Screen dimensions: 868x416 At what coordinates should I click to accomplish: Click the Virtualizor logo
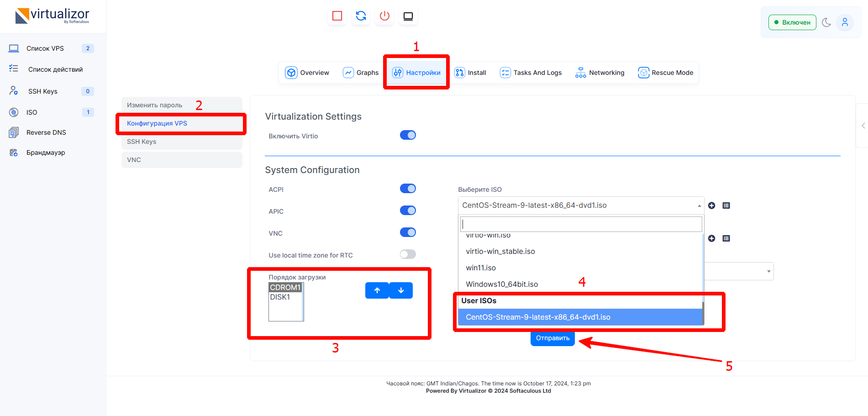click(53, 16)
